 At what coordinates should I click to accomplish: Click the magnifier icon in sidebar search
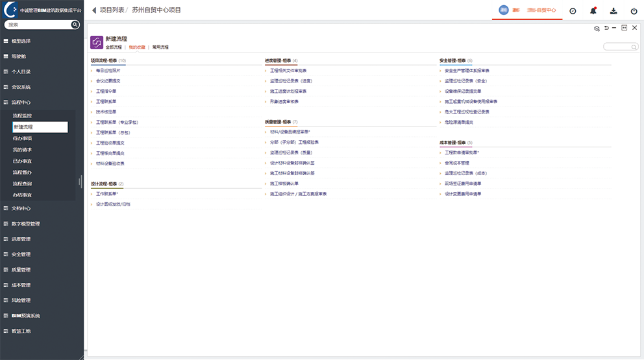click(75, 25)
